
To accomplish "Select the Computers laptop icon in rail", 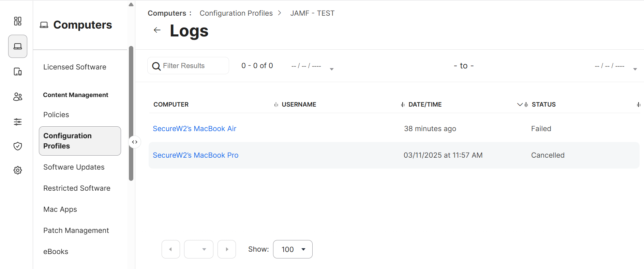I will [x=18, y=46].
